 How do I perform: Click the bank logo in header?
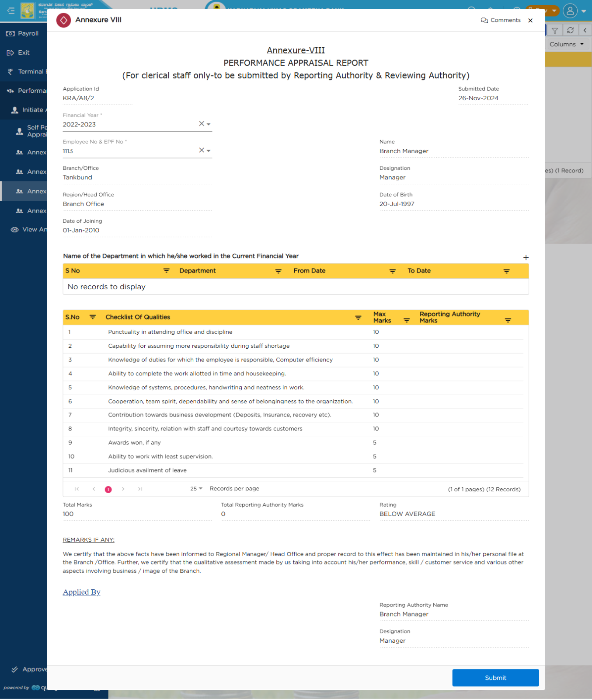28,10
